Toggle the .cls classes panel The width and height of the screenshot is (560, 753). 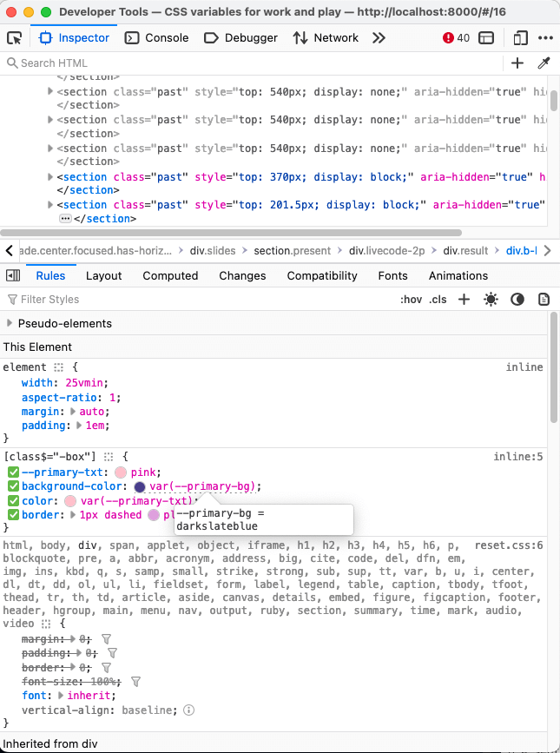click(x=438, y=300)
